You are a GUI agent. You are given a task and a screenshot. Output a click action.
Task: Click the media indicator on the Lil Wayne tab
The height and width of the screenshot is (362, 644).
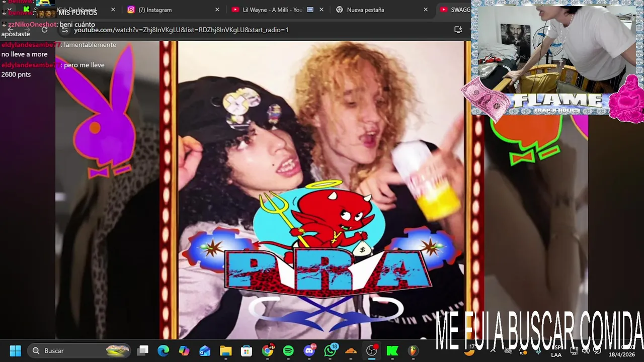pos(310,10)
